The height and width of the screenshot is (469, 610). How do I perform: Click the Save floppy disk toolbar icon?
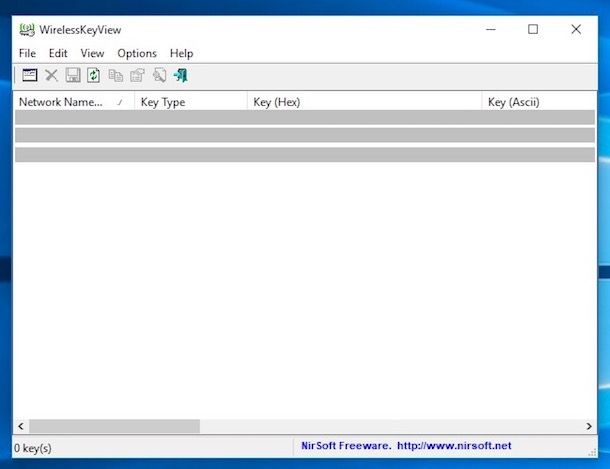tap(73, 75)
